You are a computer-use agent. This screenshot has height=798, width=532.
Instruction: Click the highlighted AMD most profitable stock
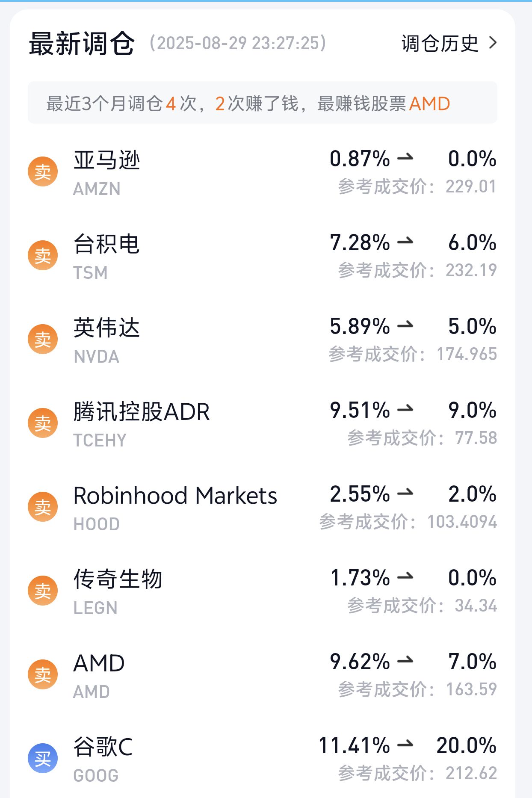click(429, 103)
